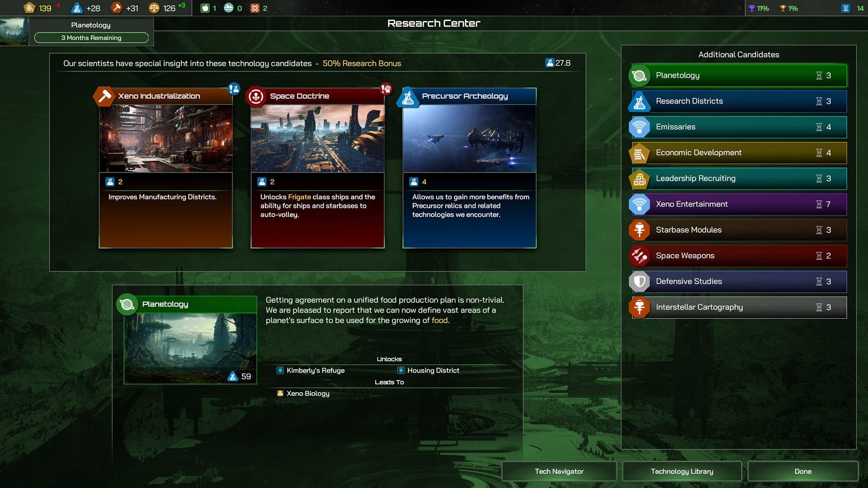Click the credits resource icon in top bar

[29, 8]
